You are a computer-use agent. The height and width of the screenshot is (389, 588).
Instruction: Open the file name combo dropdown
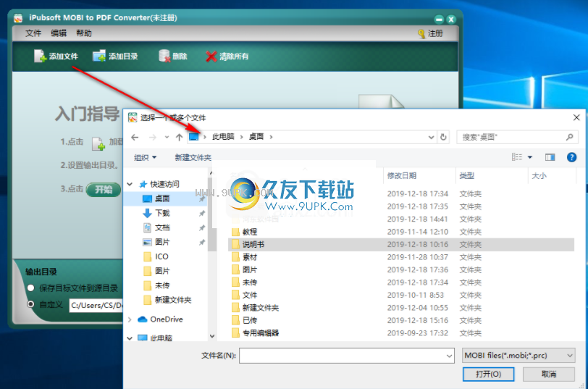(449, 356)
